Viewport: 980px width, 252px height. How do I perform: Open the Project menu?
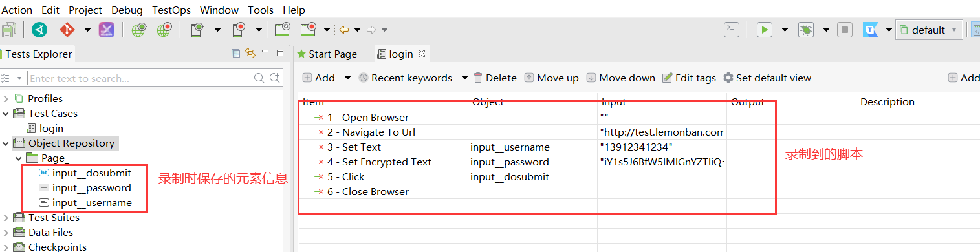(x=85, y=10)
